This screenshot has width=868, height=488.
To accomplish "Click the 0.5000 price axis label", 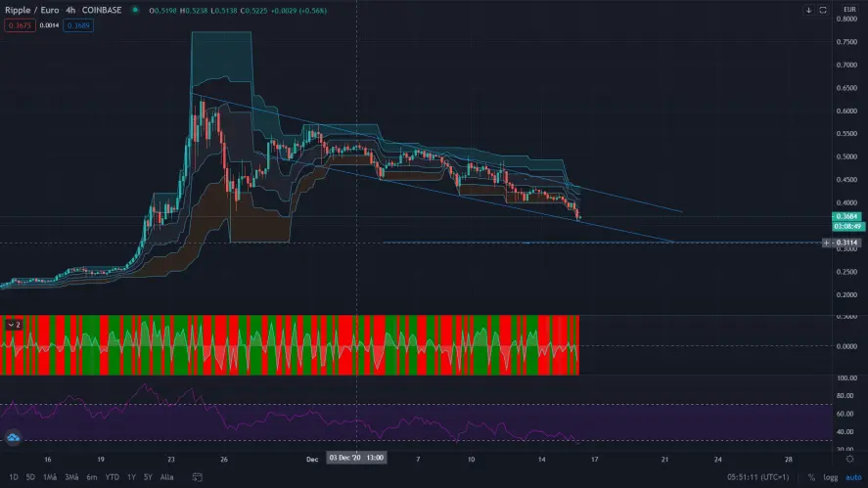I will click(846, 156).
